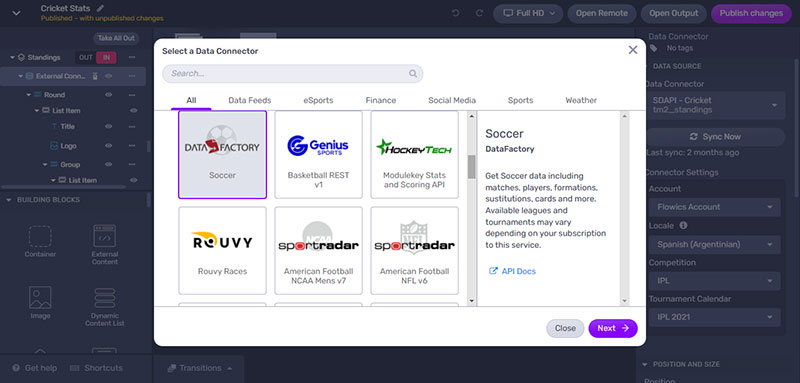Click the pencil icon beside Cricket Stats

pos(100,8)
